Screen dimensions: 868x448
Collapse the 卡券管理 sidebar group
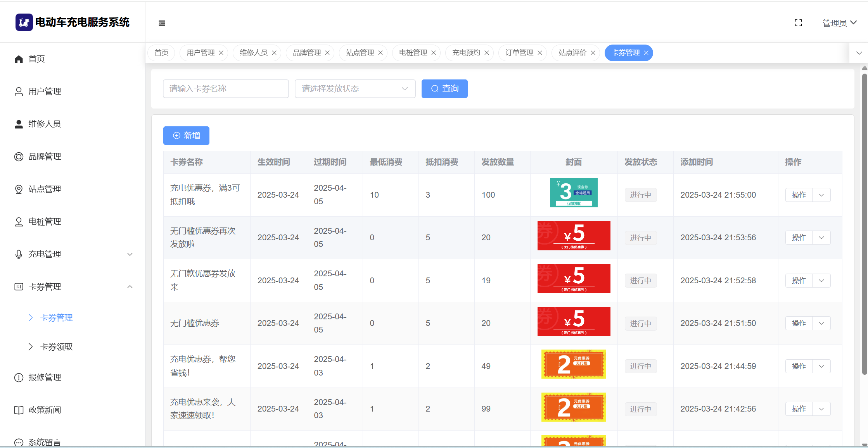click(130, 287)
